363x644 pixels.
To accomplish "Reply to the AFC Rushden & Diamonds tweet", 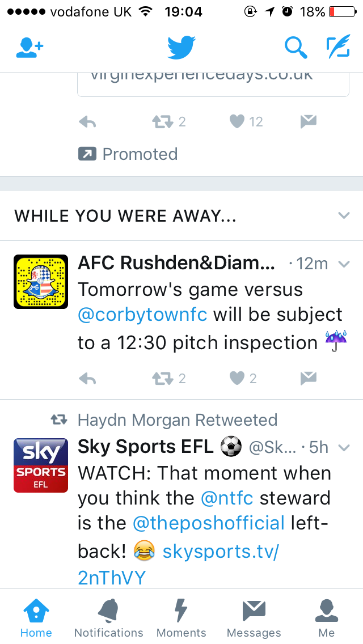I will (87, 378).
